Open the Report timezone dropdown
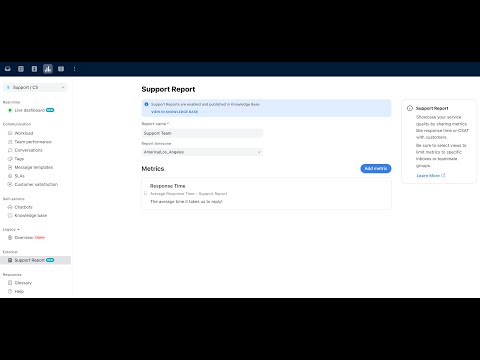The width and height of the screenshot is (480, 360). (x=202, y=152)
